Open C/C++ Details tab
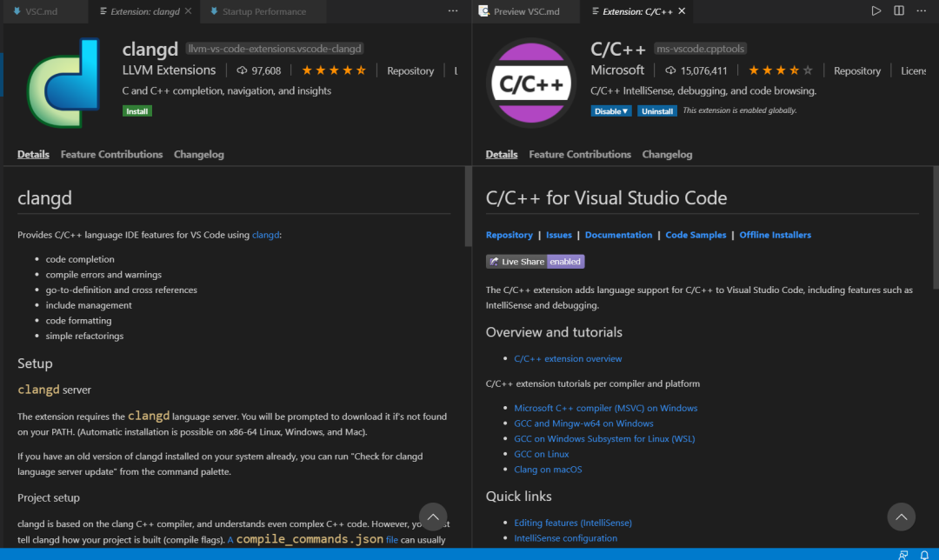This screenshot has height=560, width=939. 502,155
